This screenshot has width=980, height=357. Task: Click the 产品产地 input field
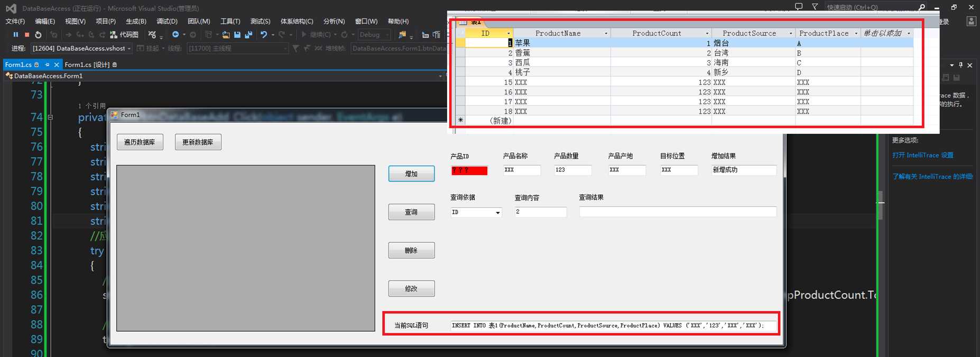626,170
